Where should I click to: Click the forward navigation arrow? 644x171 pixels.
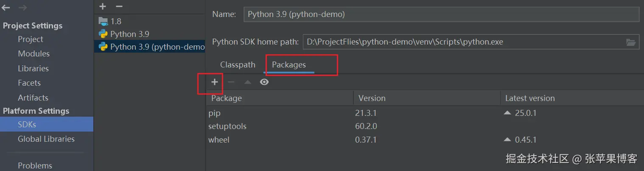click(x=22, y=8)
